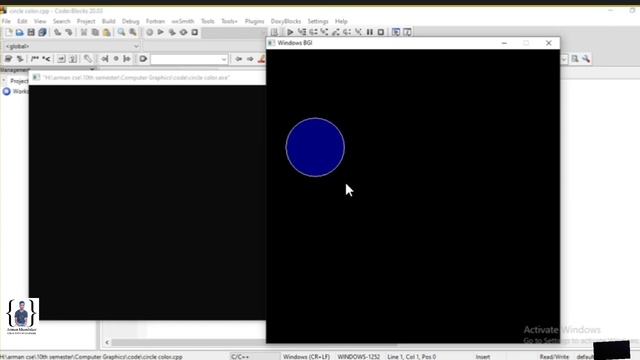
Task: Open debugging windows menu icon
Action: pos(396,32)
